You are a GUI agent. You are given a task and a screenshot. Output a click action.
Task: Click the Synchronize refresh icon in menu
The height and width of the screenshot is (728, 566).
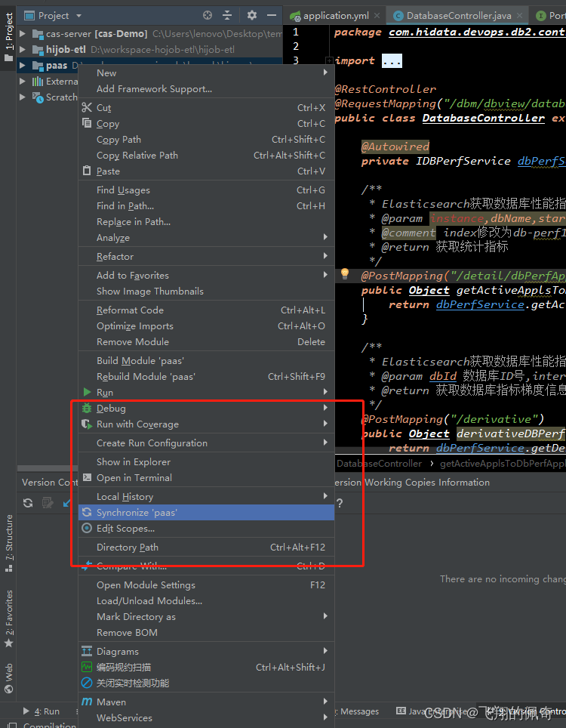tap(87, 513)
